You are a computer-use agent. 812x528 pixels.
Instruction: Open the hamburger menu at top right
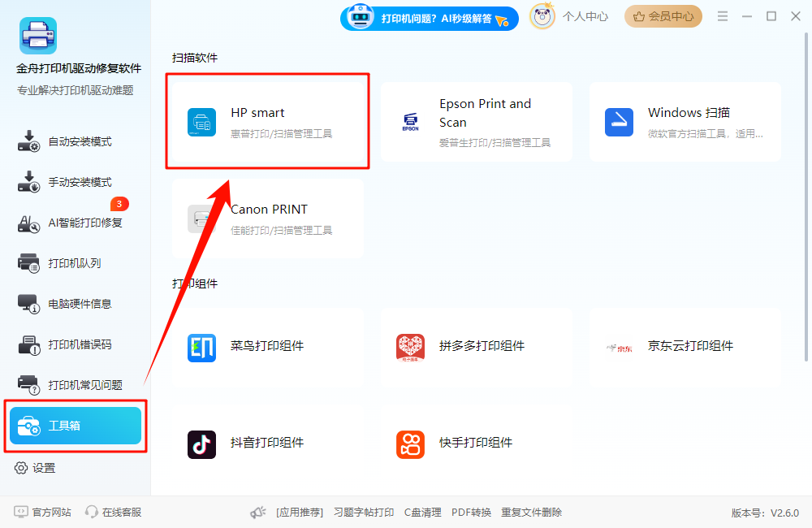pos(722,15)
